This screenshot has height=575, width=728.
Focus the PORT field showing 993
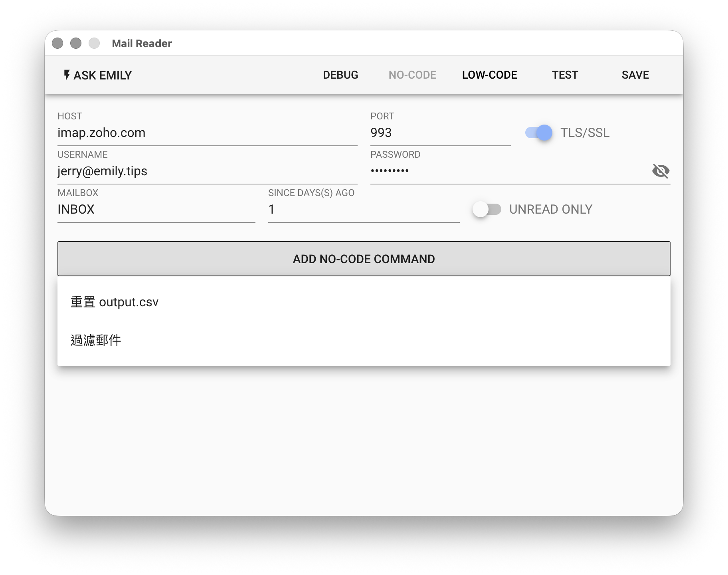point(440,133)
